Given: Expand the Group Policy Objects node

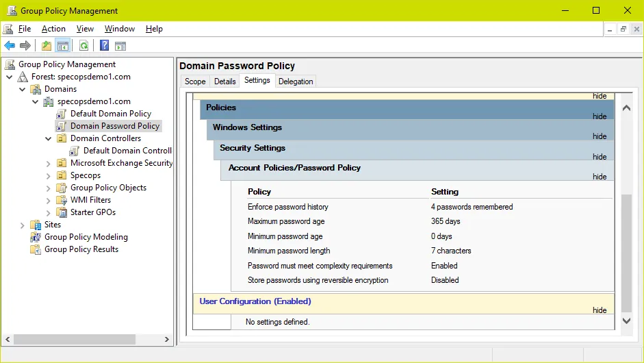Looking at the screenshot, I should 48,188.
